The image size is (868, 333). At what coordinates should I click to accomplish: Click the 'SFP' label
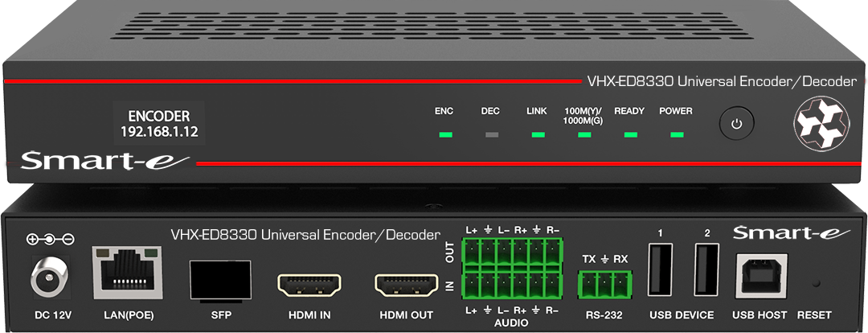(222, 315)
